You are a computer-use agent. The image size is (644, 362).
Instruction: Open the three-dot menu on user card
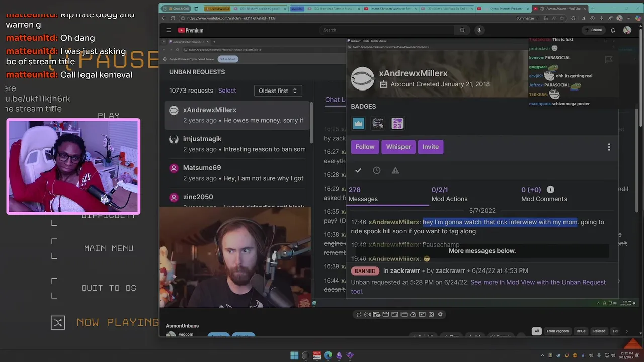(x=609, y=147)
